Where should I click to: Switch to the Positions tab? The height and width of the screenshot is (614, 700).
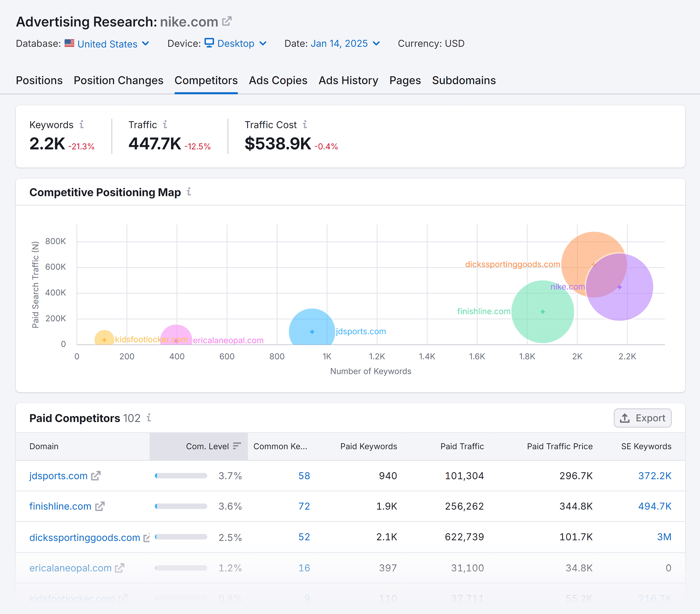coord(39,80)
